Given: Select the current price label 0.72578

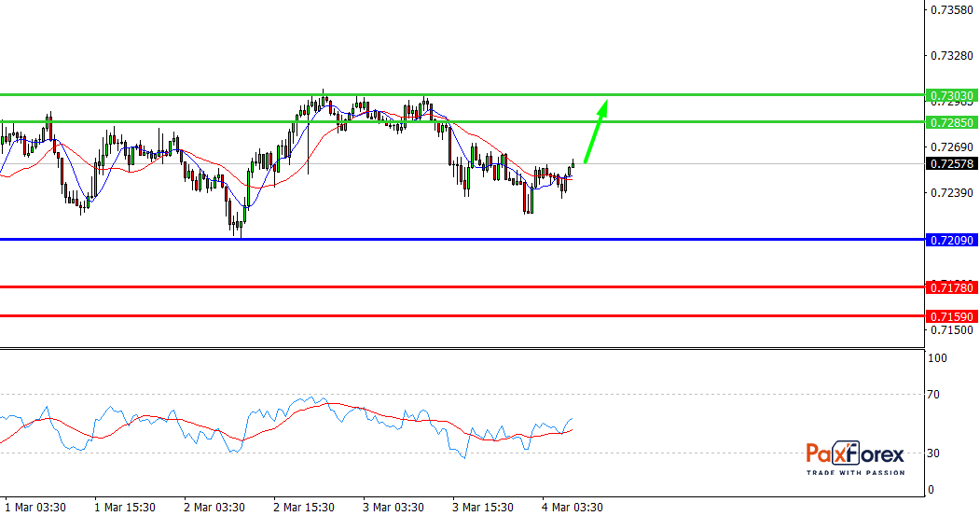Looking at the screenshot, I should 952,164.
